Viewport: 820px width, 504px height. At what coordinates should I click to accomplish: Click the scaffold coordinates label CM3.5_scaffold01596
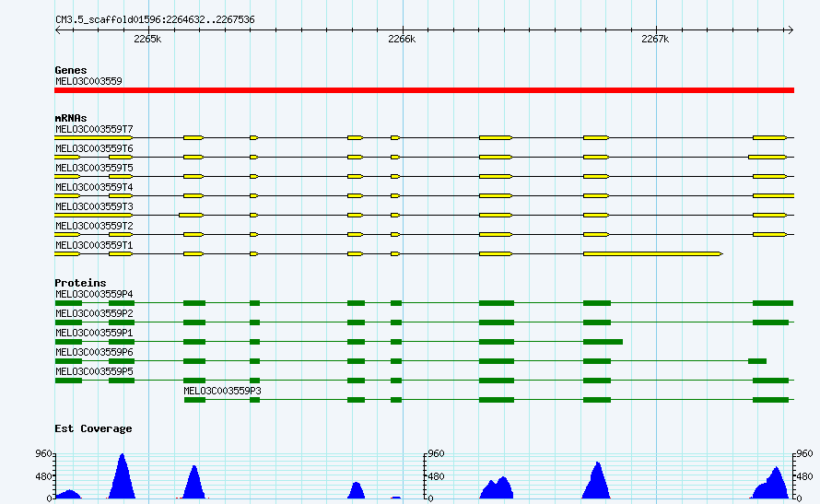coord(155,20)
